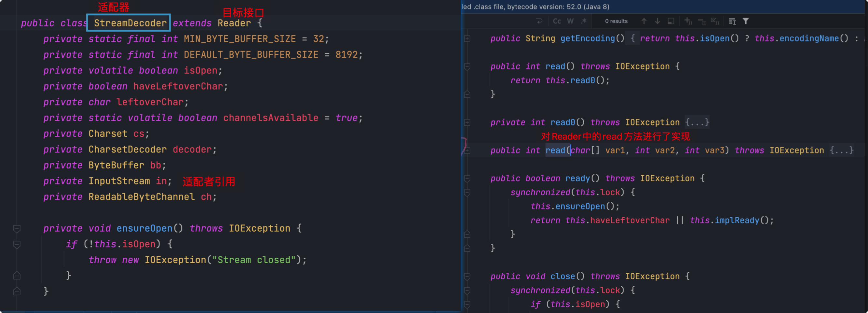This screenshot has width=868, height=313.
Task: Add selection for next occurrence icon
Action: pos(688,21)
